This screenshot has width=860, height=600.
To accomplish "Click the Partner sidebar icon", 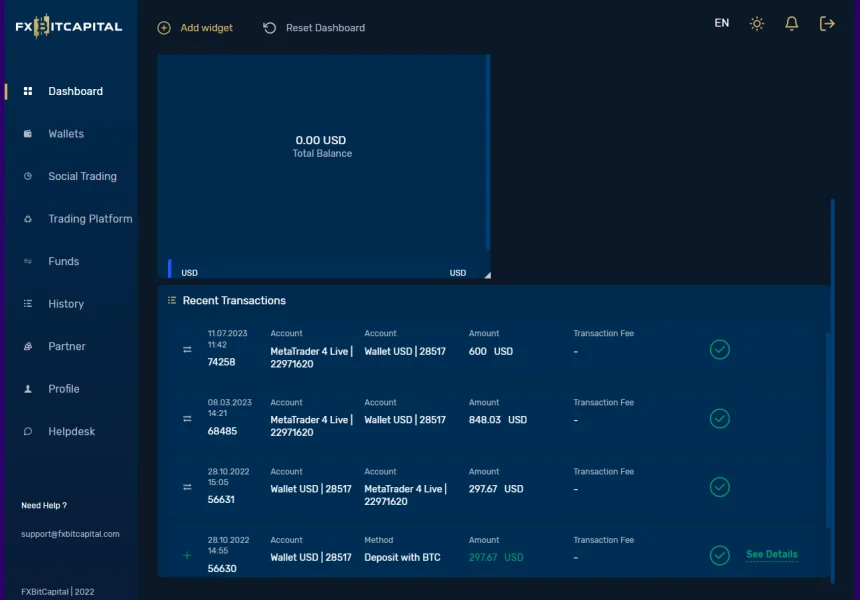I will tap(28, 346).
